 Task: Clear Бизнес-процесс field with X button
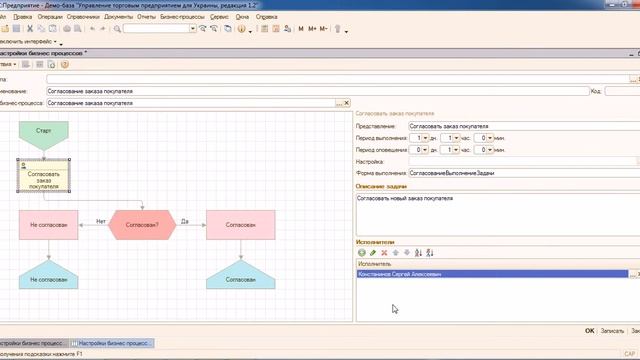(x=347, y=103)
